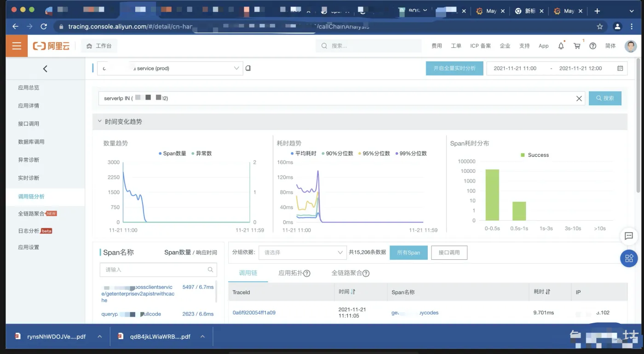Open the chat feedback floating icon
This screenshot has width=644, height=354.
pyautogui.click(x=629, y=236)
